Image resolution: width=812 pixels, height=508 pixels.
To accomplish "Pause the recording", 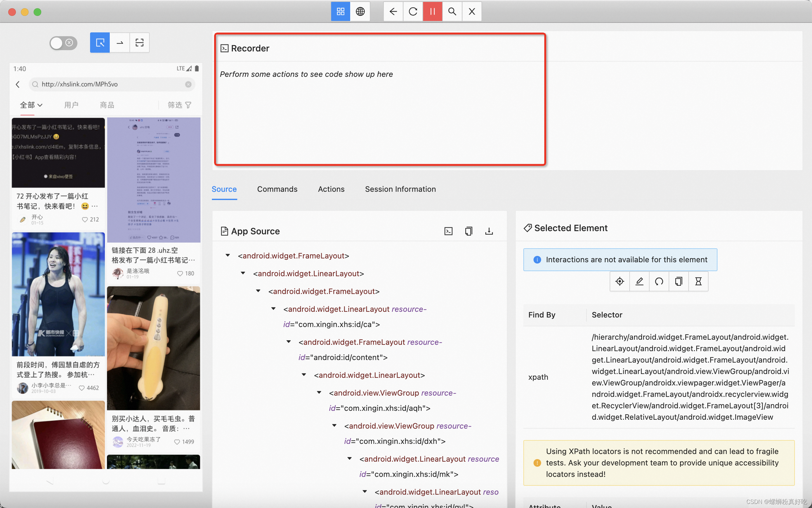I will pos(433,12).
